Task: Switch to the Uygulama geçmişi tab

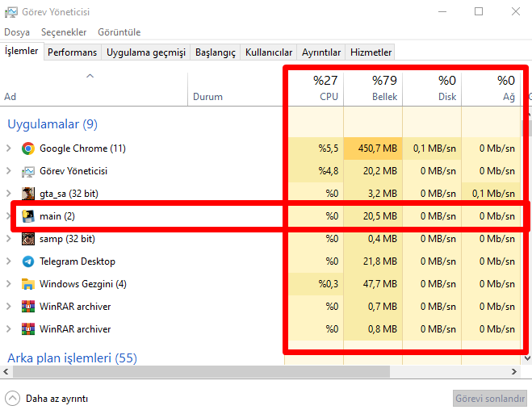Action: [x=146, y=52]
